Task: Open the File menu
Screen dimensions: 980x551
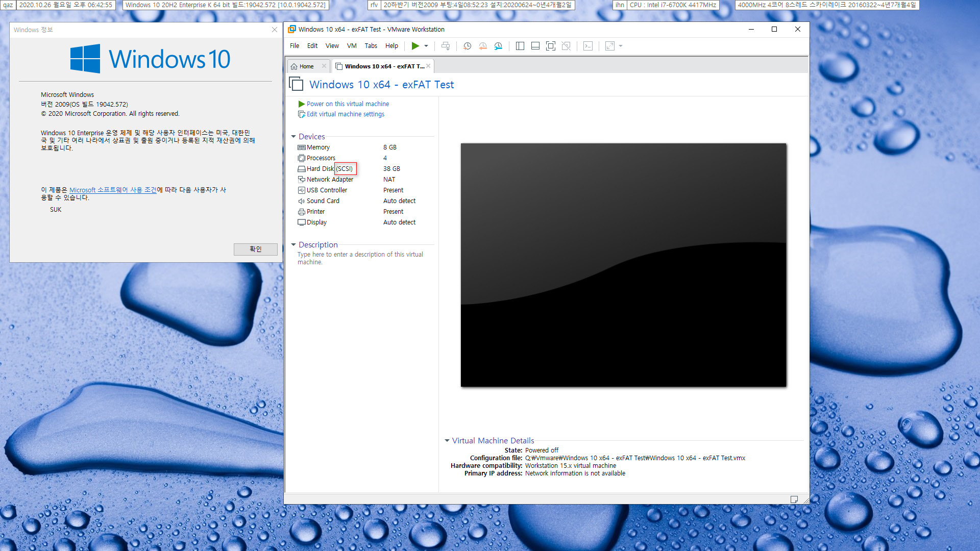Action: coord(295,46)
